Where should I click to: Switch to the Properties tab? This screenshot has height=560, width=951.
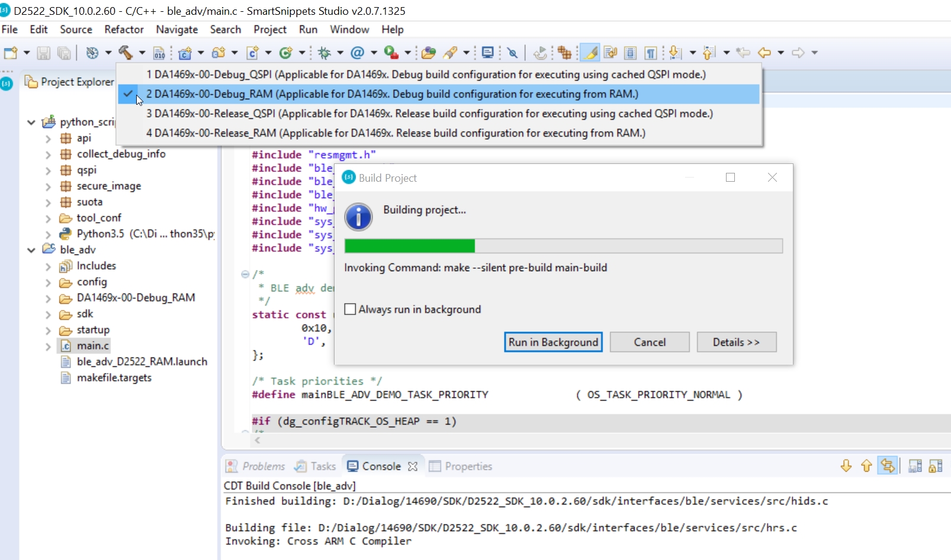click(x=461, y=466)
